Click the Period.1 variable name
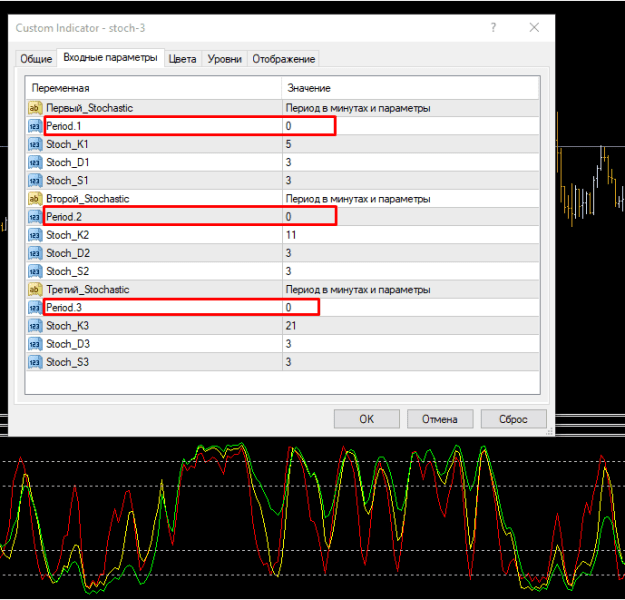Image resolution: width=625 pixels, height=600 pixels. click(x=64, y=126)
